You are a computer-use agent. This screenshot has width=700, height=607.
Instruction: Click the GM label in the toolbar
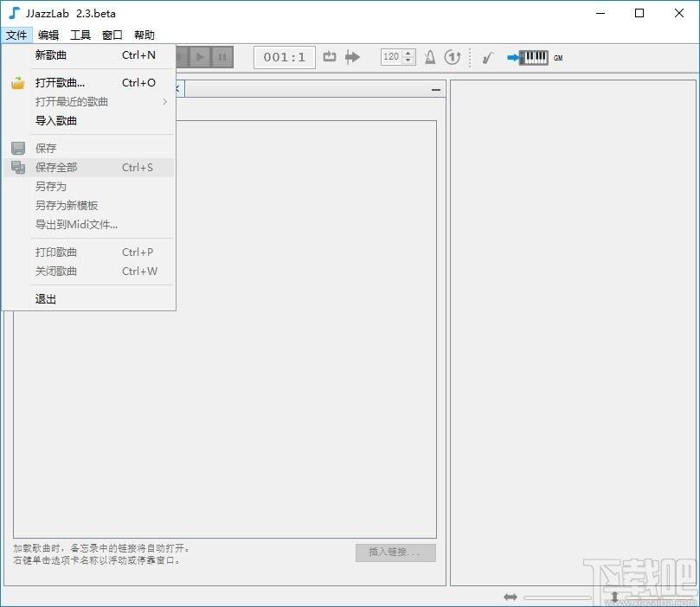coord(558,58)
